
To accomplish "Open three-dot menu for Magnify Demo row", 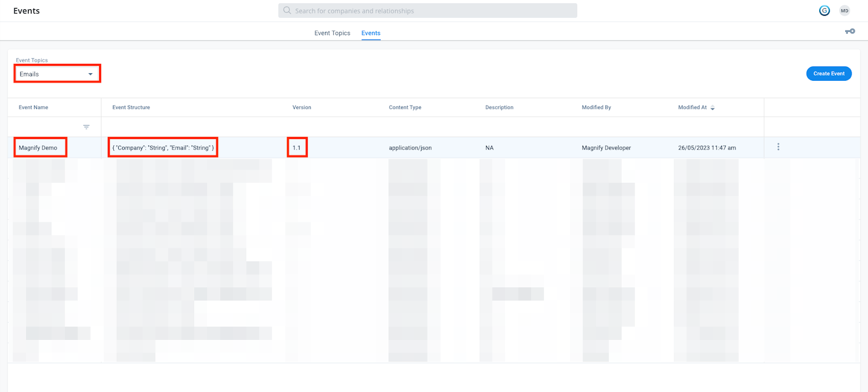I will (778, 147).
